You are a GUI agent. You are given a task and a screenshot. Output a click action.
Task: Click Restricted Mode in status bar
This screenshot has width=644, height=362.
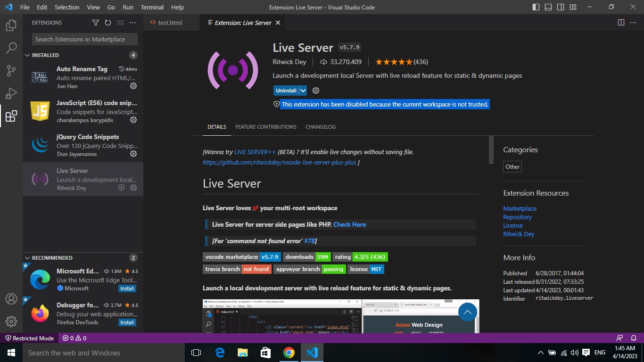coord(29,338)
